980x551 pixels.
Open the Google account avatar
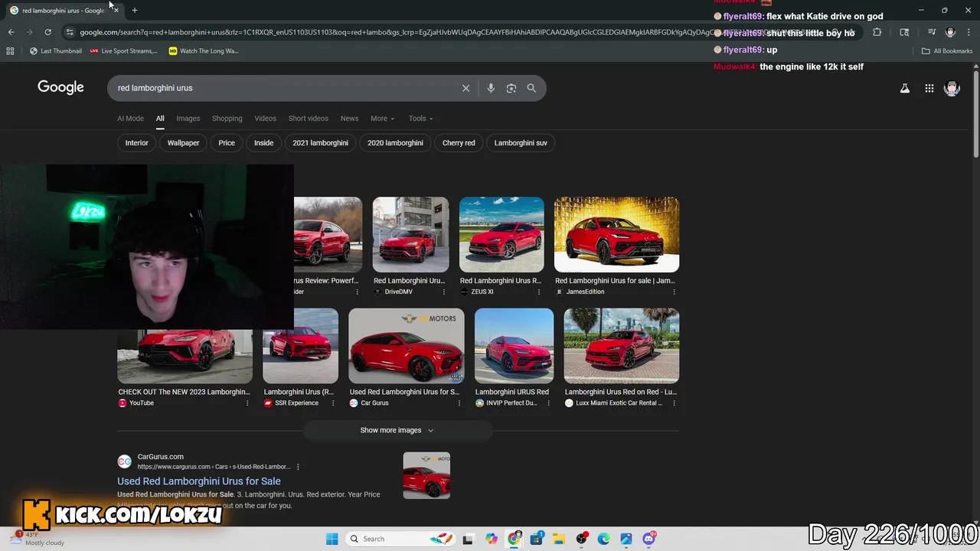(x=952, y=88)
